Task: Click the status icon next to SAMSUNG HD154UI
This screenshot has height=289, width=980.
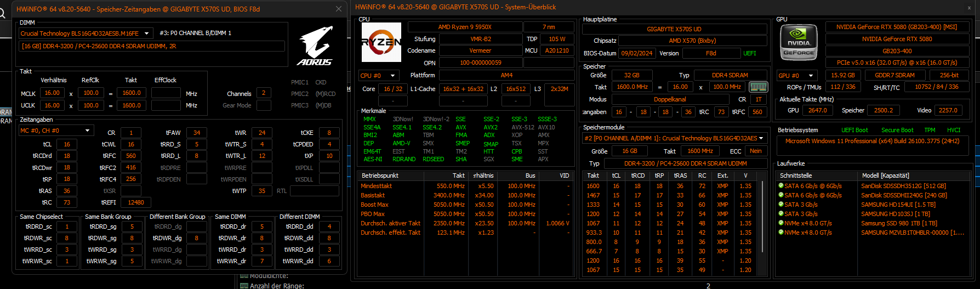Action: [780, 205]
